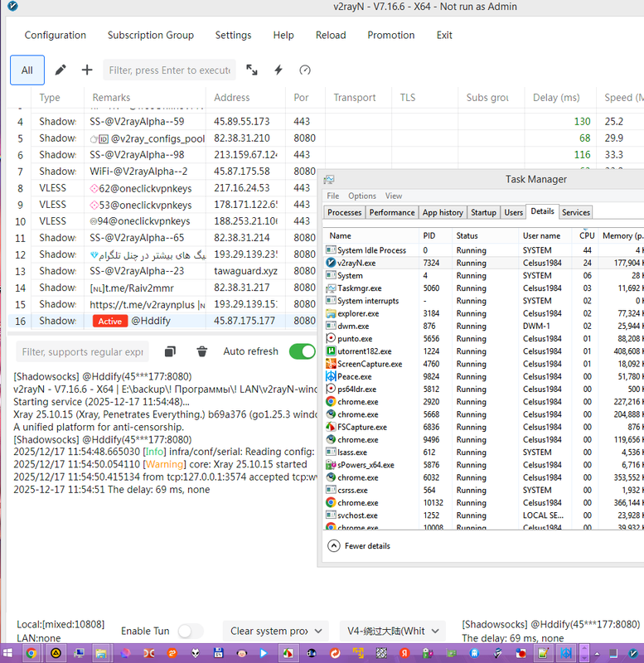The width and height of the screenshot is (644, 663).
Task: Switch to the Services tab
Action: point(575,212)
